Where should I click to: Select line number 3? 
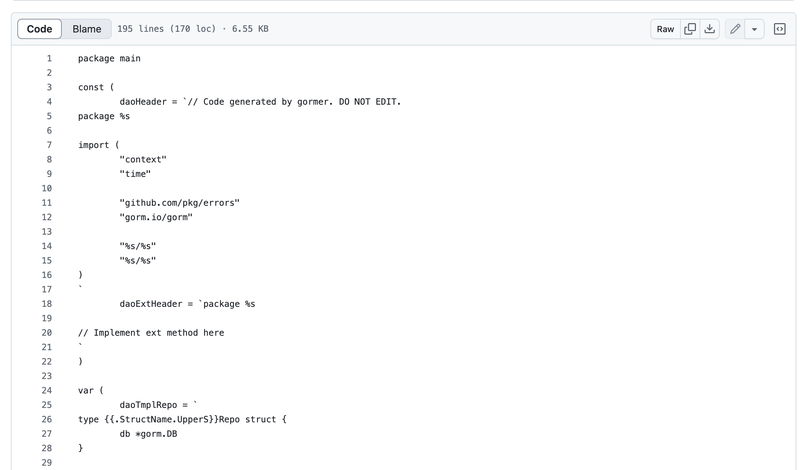(49, 87)
